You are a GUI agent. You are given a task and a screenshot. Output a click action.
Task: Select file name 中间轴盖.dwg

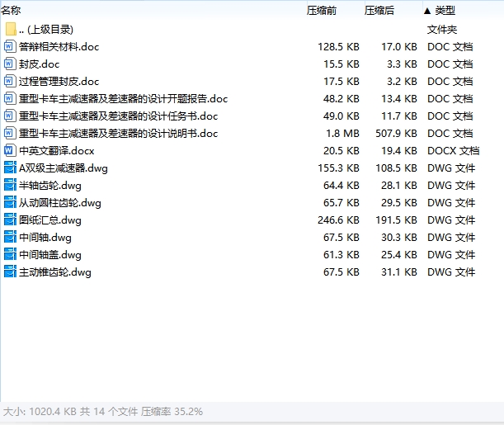pyautogui.click(x=49, y=255)
